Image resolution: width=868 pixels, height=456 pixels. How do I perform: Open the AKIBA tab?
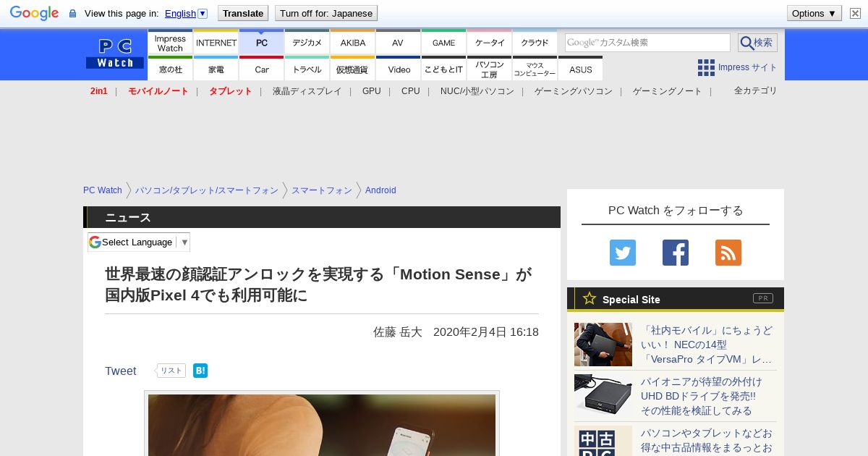[x=353, y=43]
